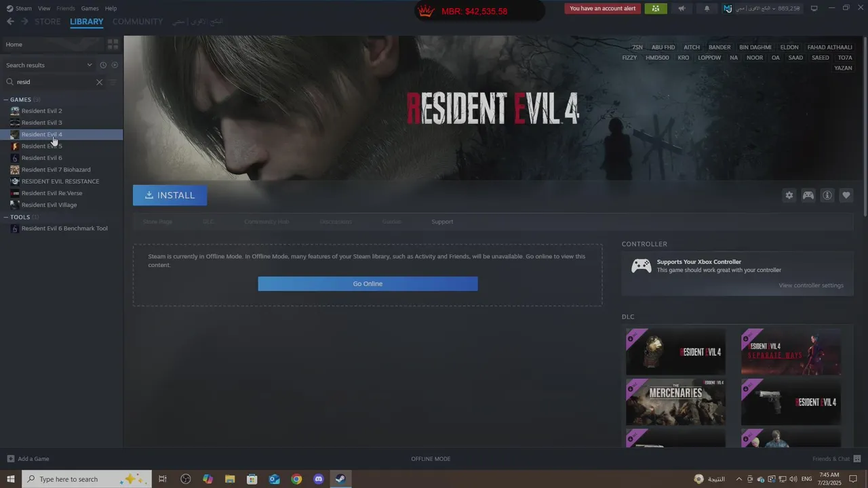Open controller layout icon
The image size is (868, 488).
(808, 195)
